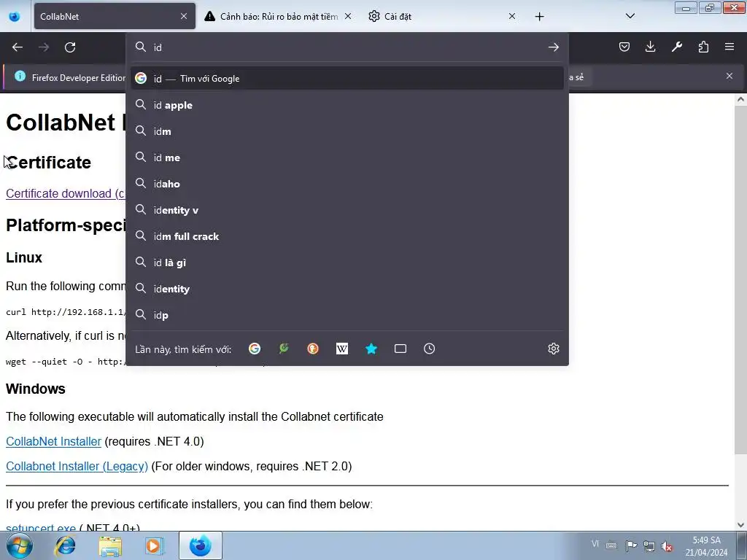Select 'id — Tìm với Google' suggestion

pos(347,78)
